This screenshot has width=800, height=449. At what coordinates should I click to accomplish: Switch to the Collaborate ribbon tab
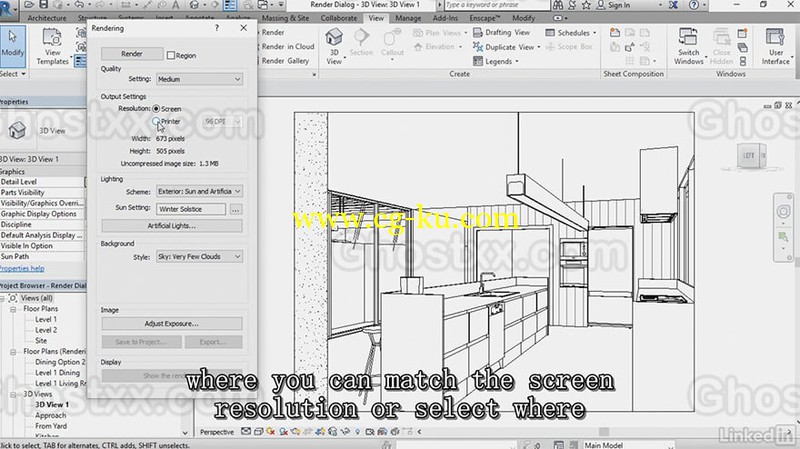click(x=339, y=18)
